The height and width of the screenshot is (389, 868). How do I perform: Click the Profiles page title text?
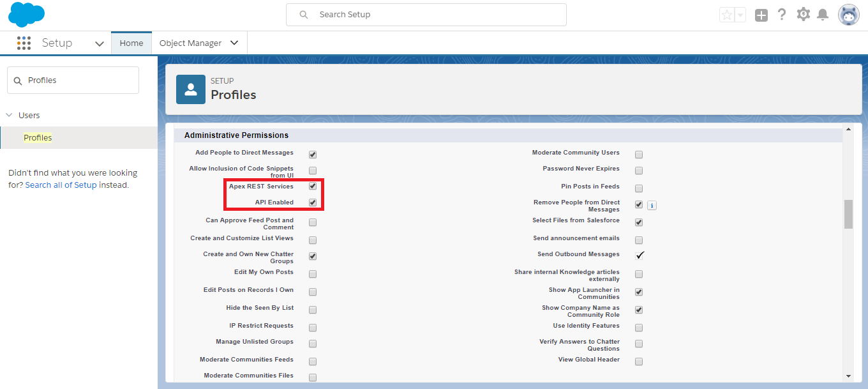(x=234, y=95)
